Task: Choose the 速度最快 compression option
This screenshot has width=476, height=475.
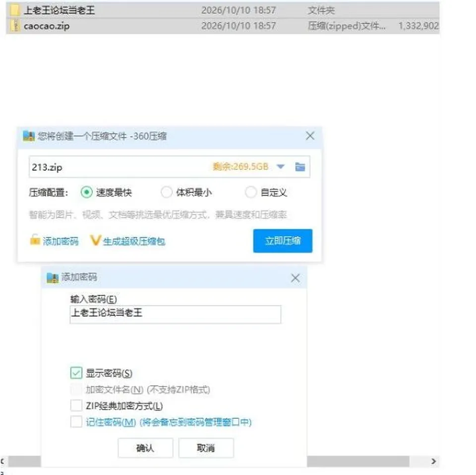Action: point(86,192)
